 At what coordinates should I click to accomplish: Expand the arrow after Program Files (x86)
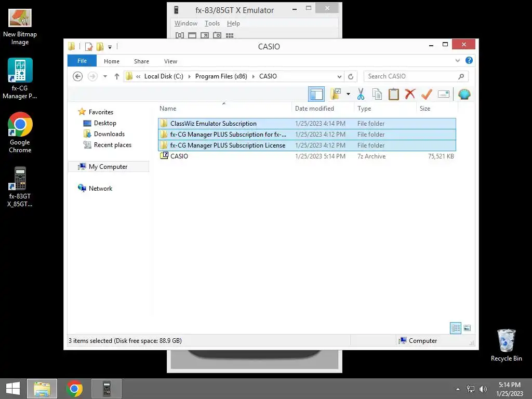(x=253, y=77)
